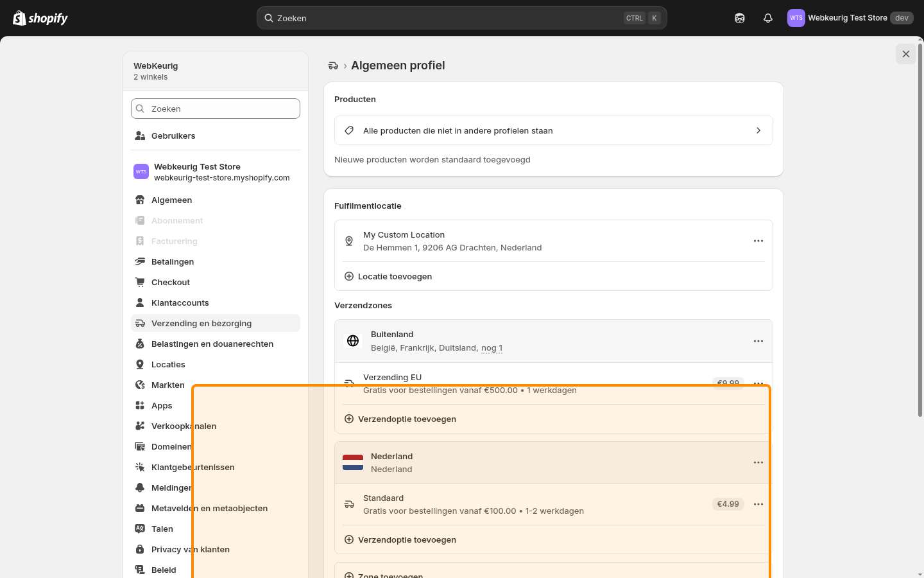
Task: Click the Verzending en bezorging truck icon
Action: [140, 323]
